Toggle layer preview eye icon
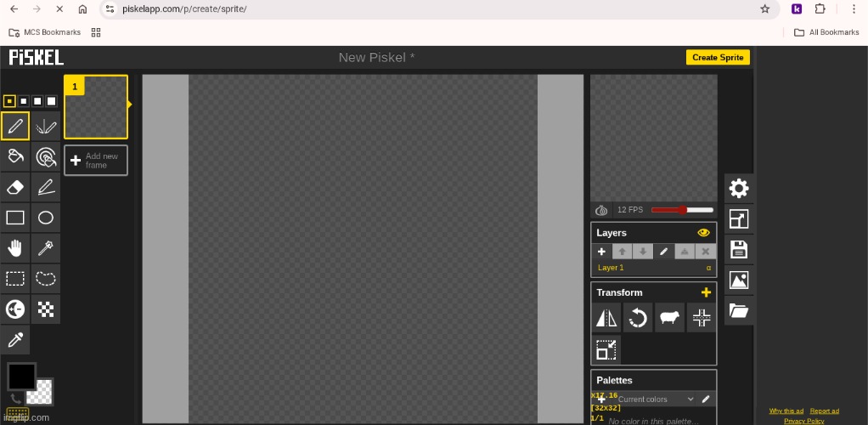The image size is (868, 425). [703, 233]
